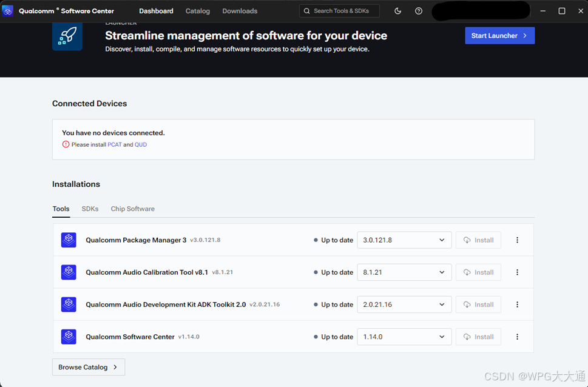Viewport: 588px width, 387px height.
Task: Follow the PCAT install link
Action: (114, 144)
